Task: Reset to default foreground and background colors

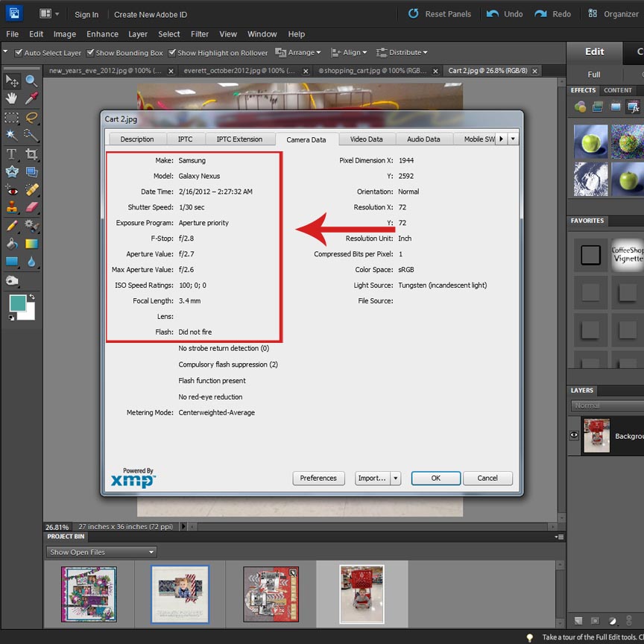Action: pyautogui.click(x=11, y=318)
